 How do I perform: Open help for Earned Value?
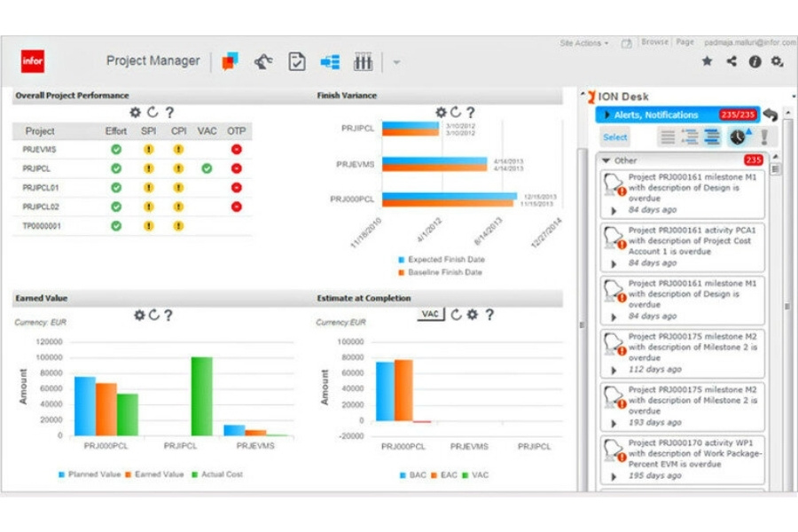click(x=168, y=315)
